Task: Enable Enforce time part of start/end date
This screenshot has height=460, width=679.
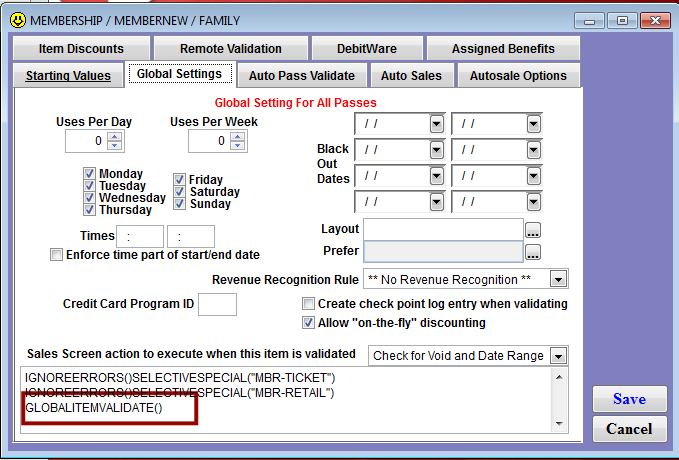Action: pos(56,255)
